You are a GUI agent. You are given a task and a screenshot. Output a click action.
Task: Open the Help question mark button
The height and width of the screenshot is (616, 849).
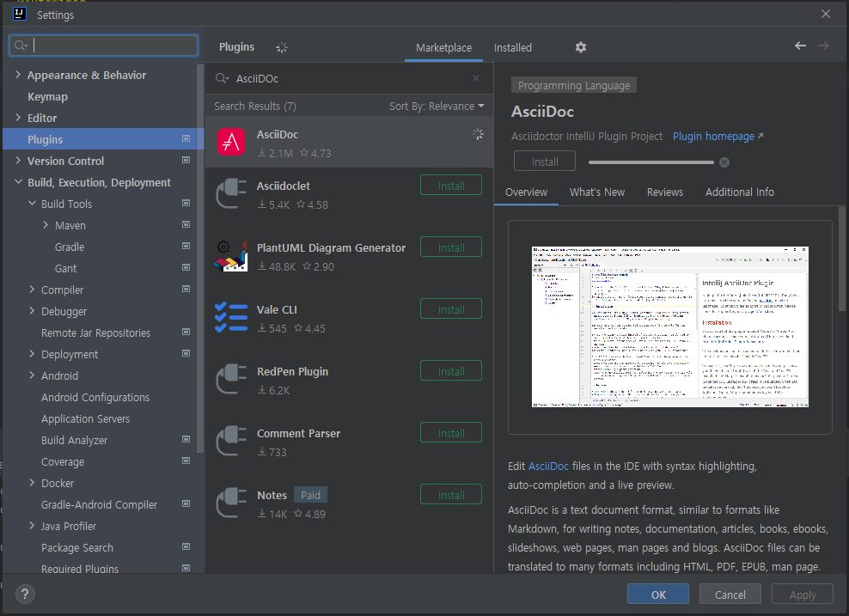pos(25,595)
